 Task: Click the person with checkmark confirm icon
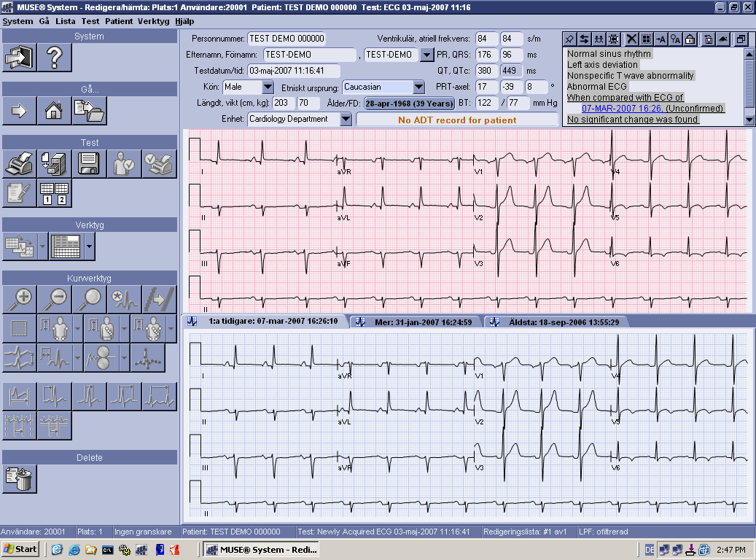[124, 164]
